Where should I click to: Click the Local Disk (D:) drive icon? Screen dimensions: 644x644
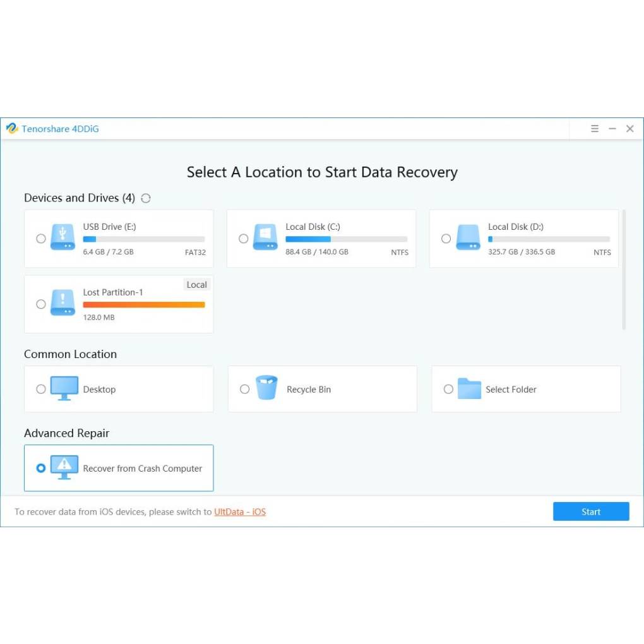point(468,237)
